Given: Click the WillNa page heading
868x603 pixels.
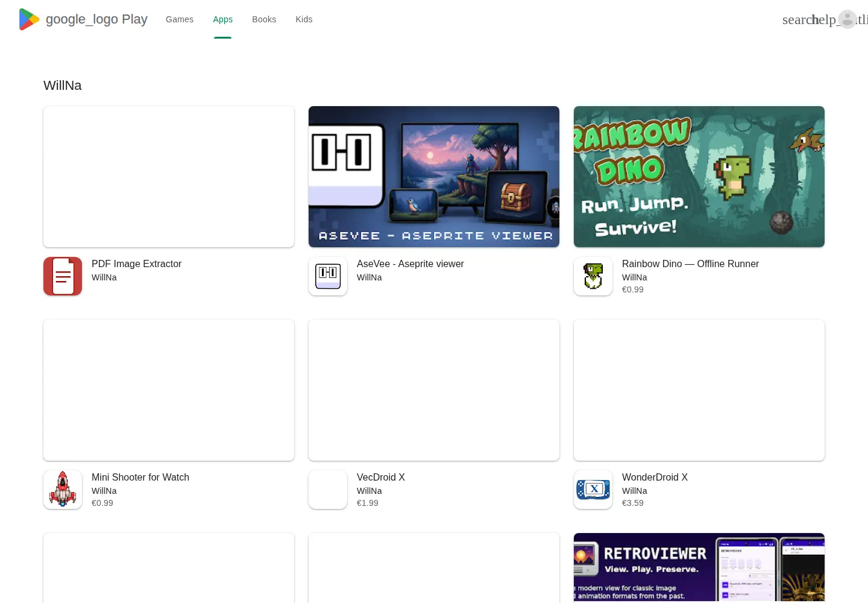Looking at the screenshot, I should (x=63, y=86).
